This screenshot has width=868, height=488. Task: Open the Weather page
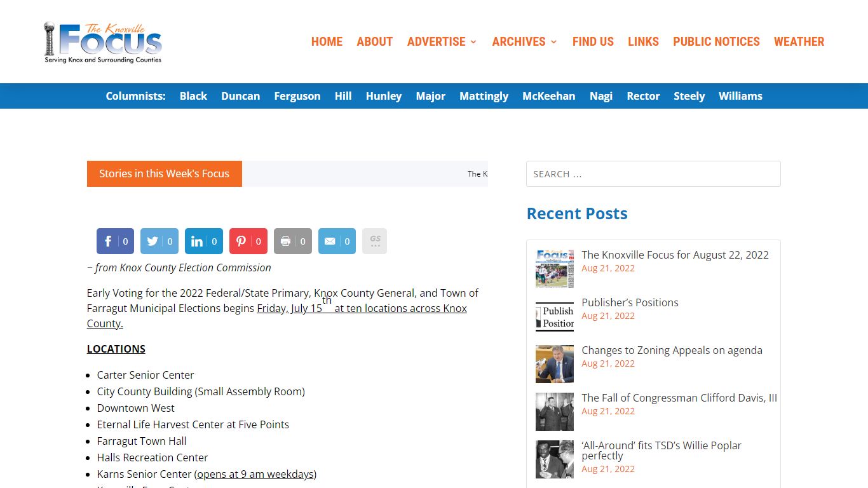799,42
